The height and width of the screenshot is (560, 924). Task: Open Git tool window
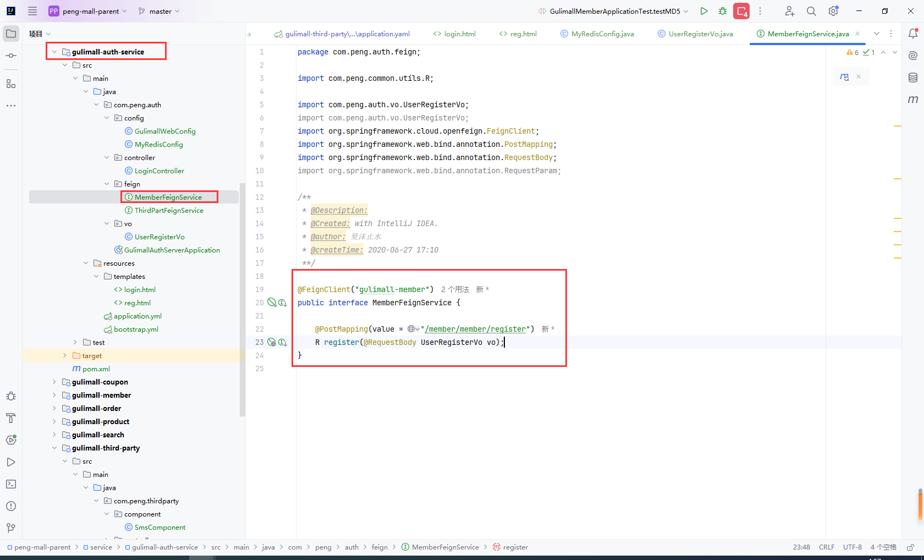(11, 528)
